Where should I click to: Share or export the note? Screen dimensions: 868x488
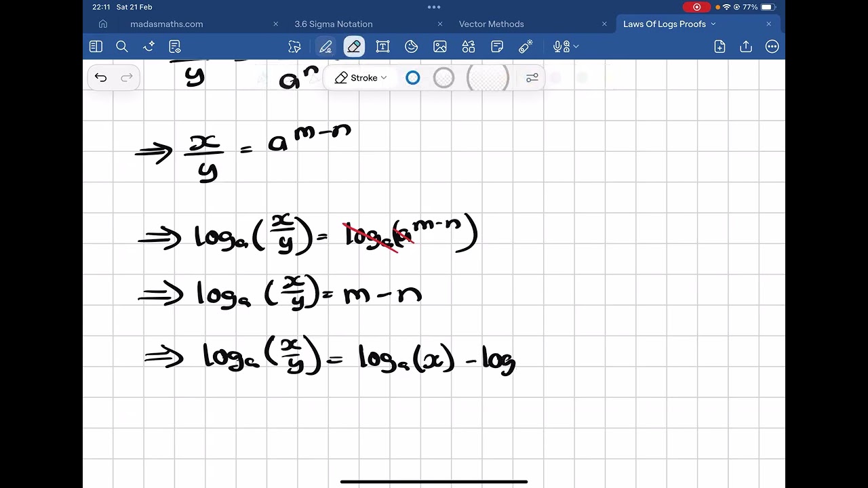pos(746,47)
